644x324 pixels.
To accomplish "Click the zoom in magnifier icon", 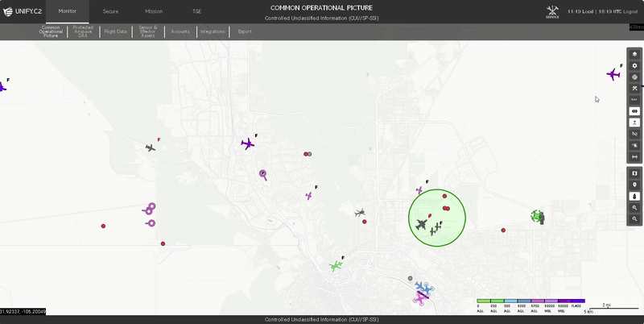I will tap(634, 207).
